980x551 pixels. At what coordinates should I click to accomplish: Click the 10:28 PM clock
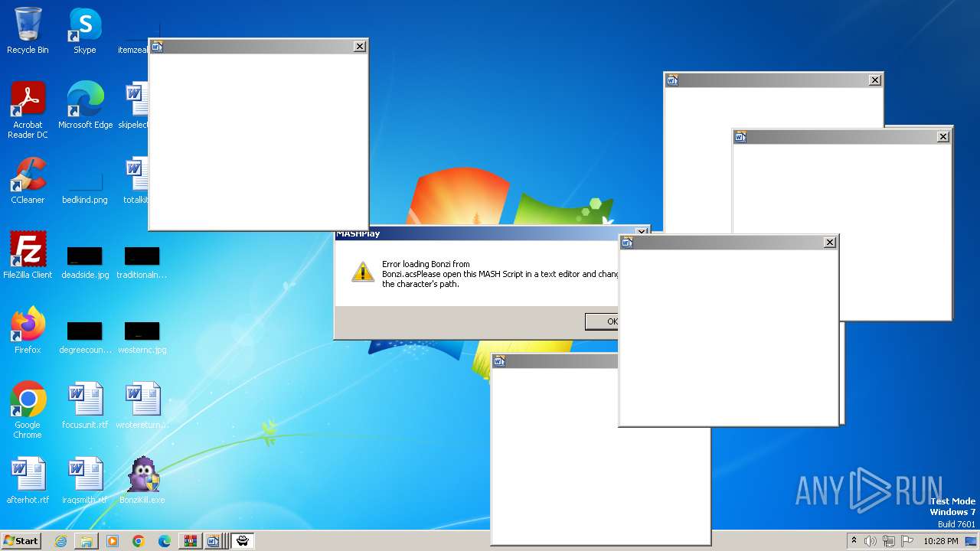click(940, 541)
